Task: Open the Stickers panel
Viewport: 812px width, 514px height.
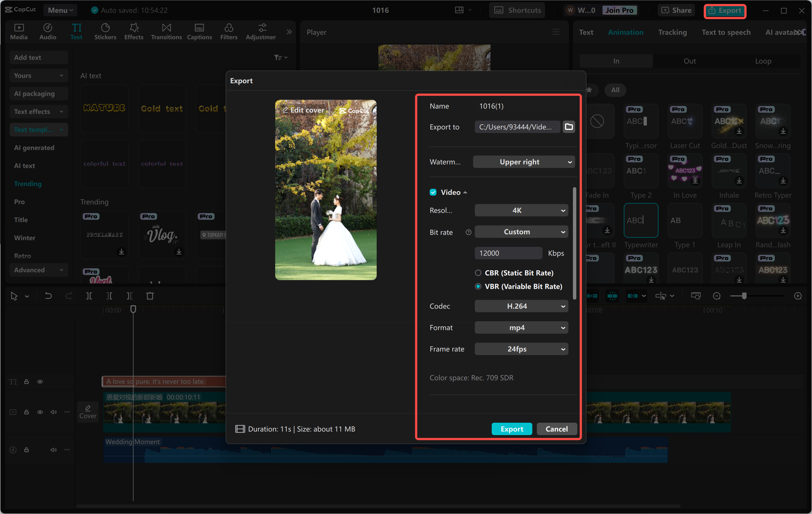Action: tap(105, 31)
